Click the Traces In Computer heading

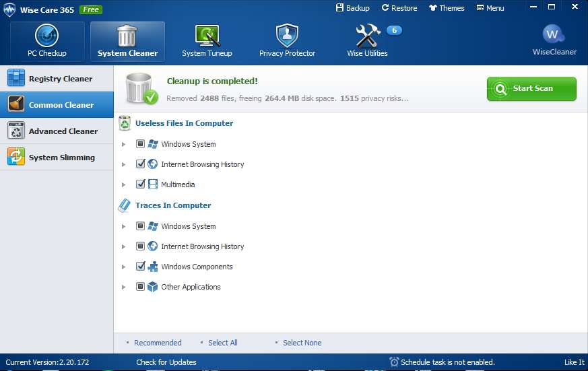tap(173, 205)
